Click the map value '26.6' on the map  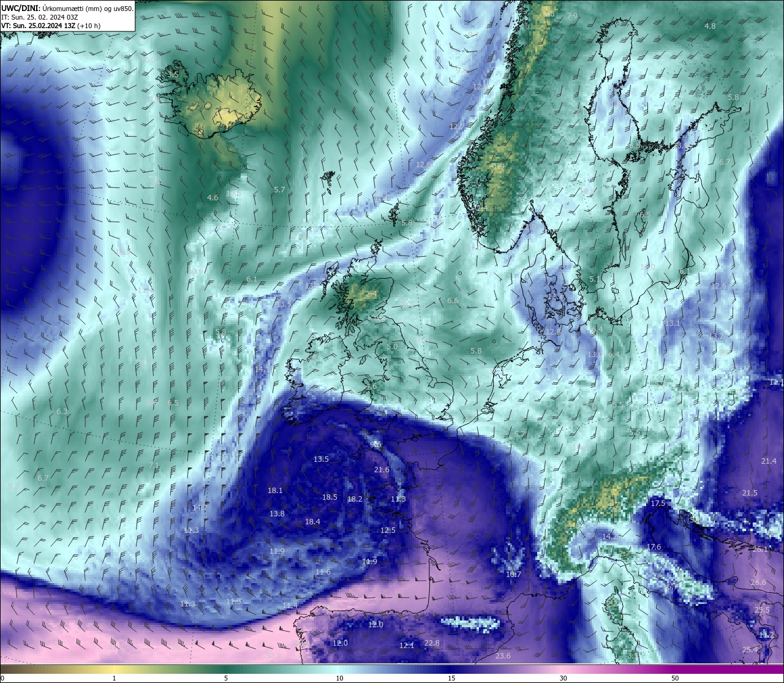758,583
